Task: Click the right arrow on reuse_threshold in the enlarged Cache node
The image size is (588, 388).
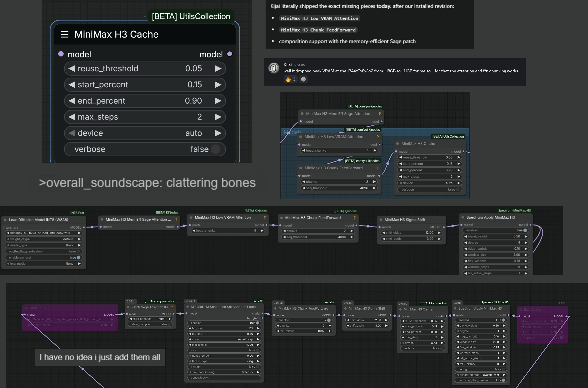Action: pos(218,69)
